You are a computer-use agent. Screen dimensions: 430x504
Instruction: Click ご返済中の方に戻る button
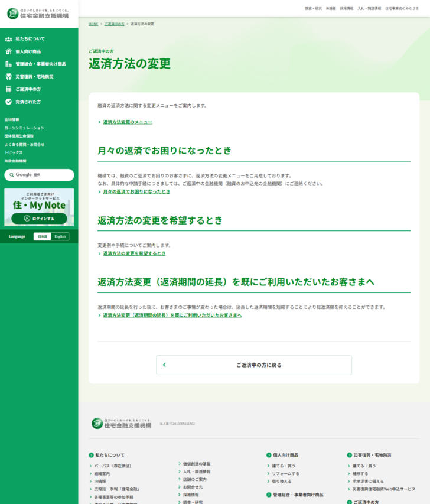(x=254, y=365)
